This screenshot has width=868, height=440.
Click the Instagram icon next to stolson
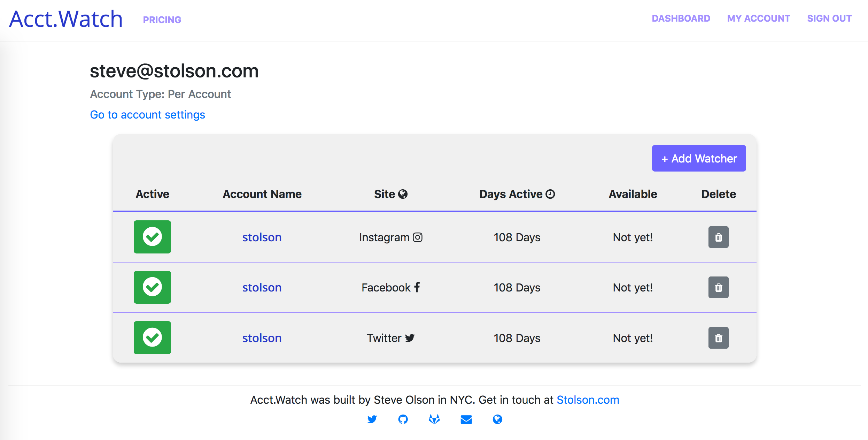coord(417,237)
